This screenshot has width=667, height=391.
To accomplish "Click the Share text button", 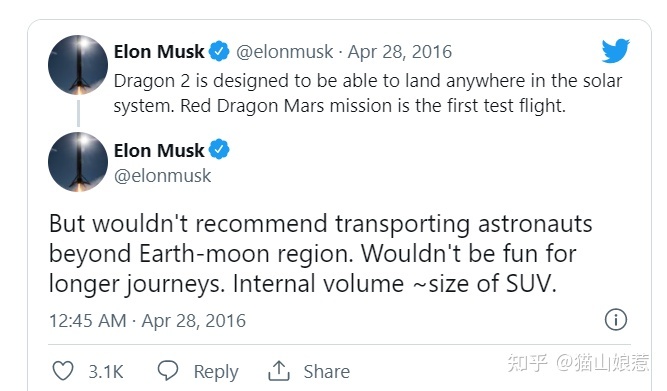I will [327, 372].
